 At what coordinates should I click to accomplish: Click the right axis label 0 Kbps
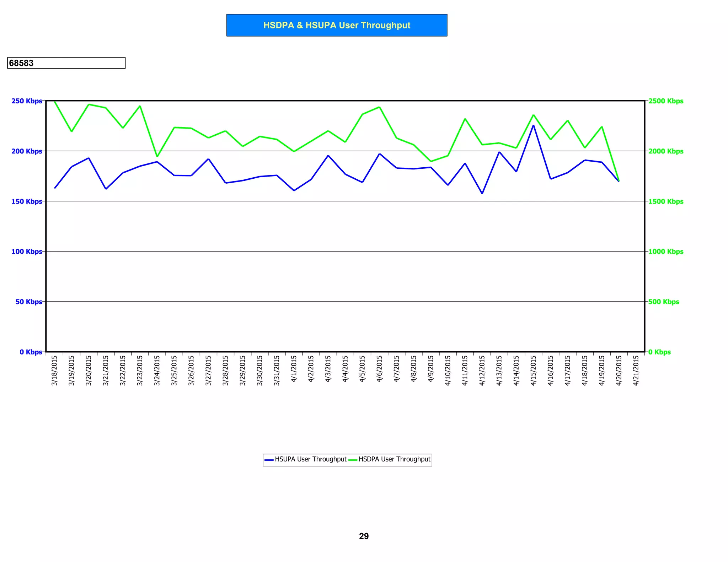tap(659, 352)
